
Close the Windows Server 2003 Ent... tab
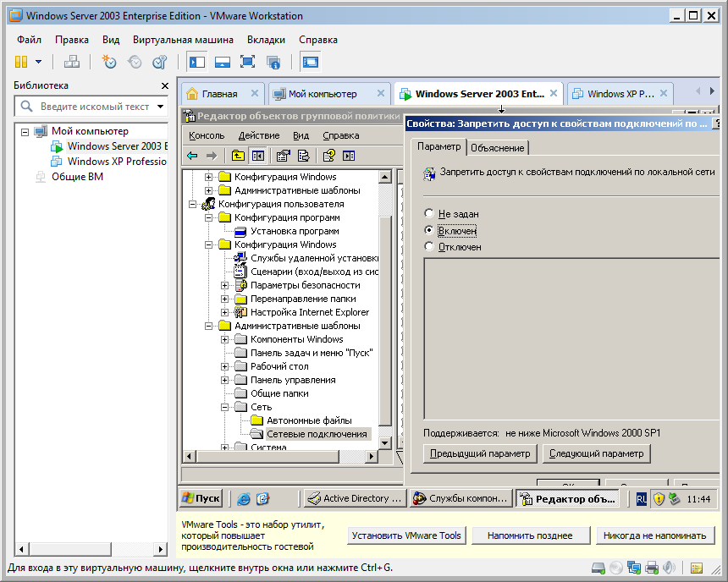[554, 93]
